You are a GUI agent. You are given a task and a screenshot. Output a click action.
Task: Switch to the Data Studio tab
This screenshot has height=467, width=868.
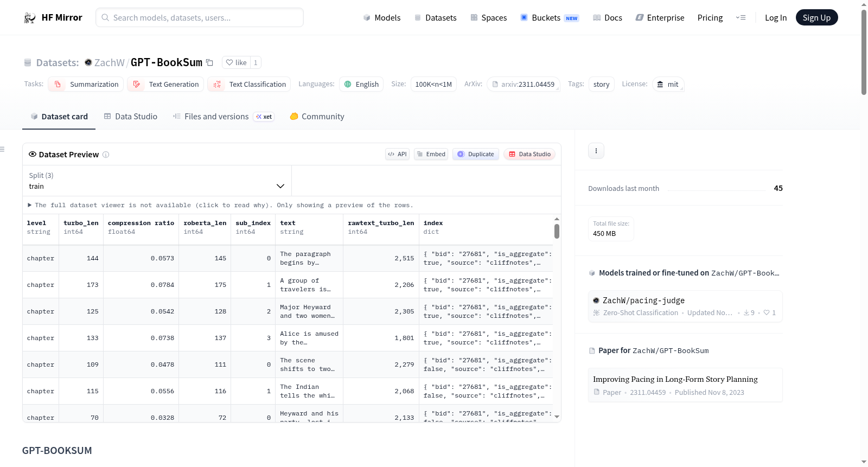131,117
